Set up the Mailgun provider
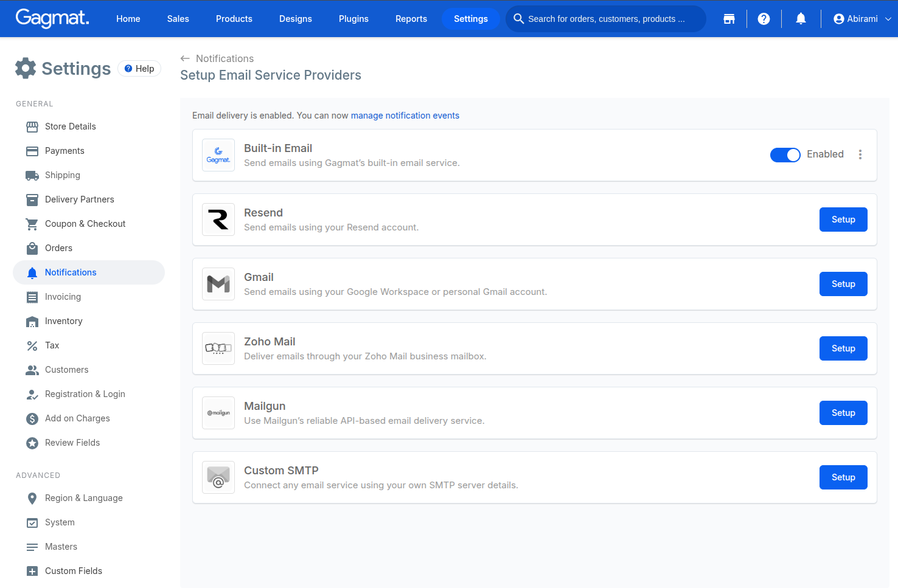Screen dimensions: 898x588 (x=843, y=413)
